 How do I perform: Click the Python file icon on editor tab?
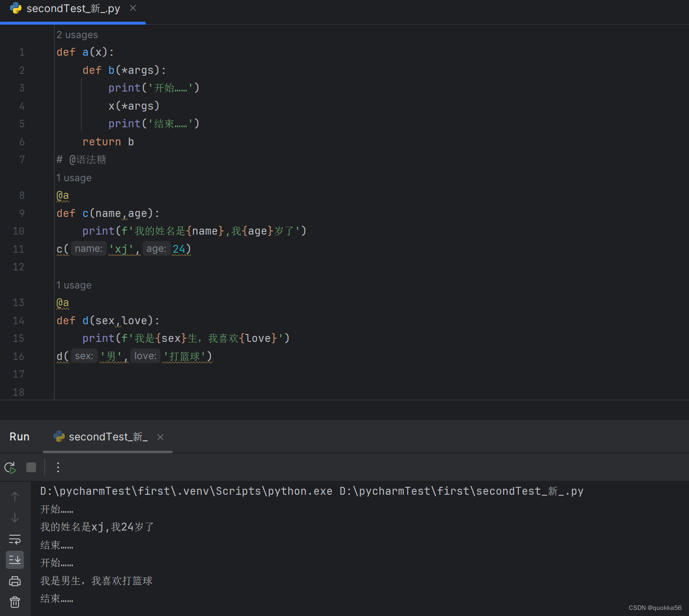(16, 8)
